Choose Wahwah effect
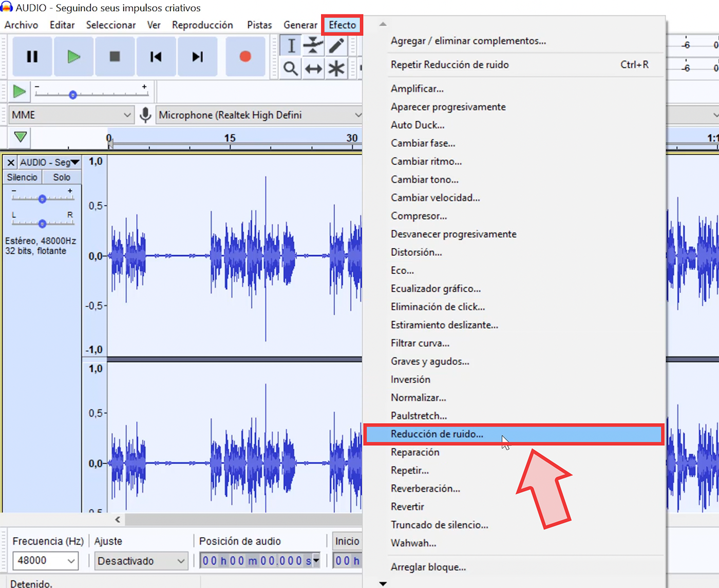 pyautogui.click(x=514, y=543)
